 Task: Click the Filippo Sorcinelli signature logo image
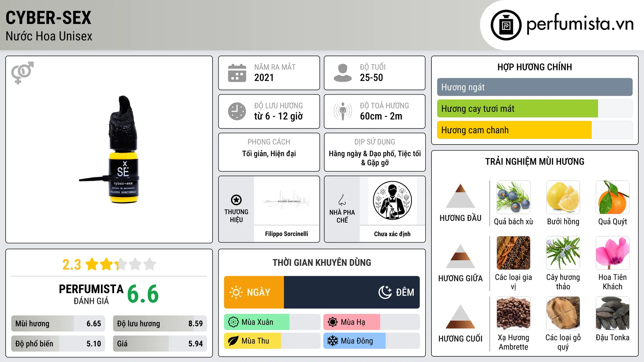point(286,200)
